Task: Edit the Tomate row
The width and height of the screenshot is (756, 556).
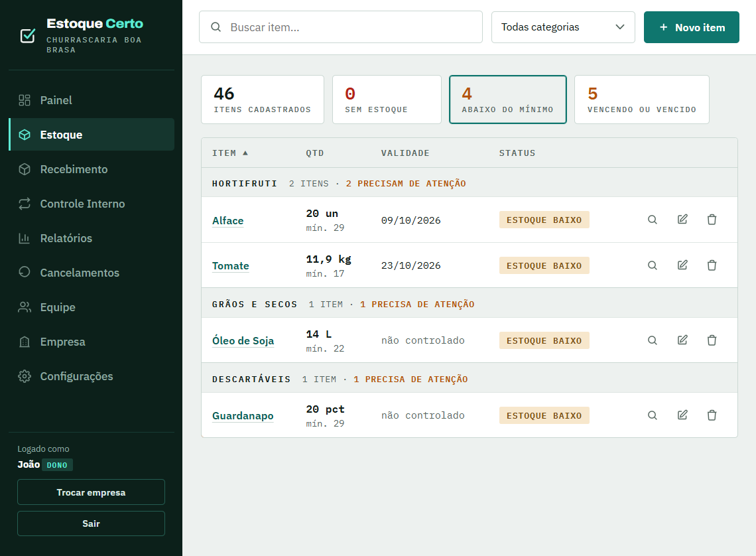Action: tap(682, 265)
